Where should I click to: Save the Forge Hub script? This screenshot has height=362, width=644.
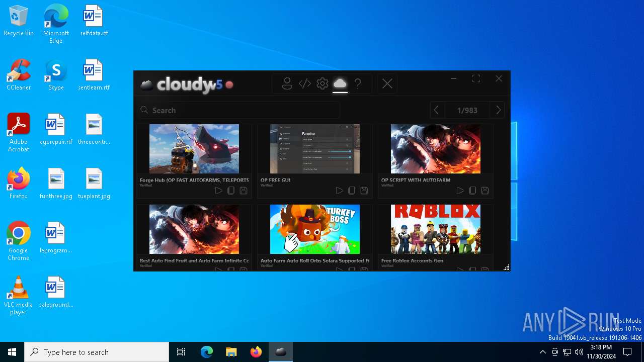coord(244,191)
